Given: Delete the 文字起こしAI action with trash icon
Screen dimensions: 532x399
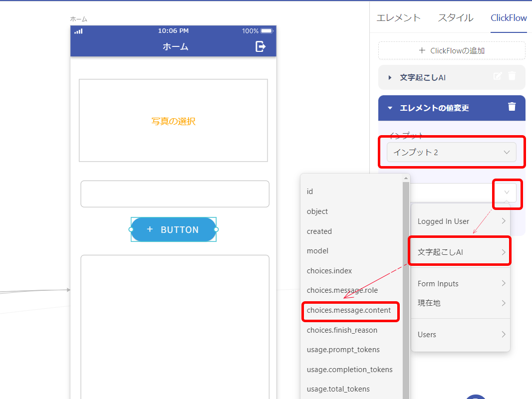Looking at the screenshot, I should 512,76.
